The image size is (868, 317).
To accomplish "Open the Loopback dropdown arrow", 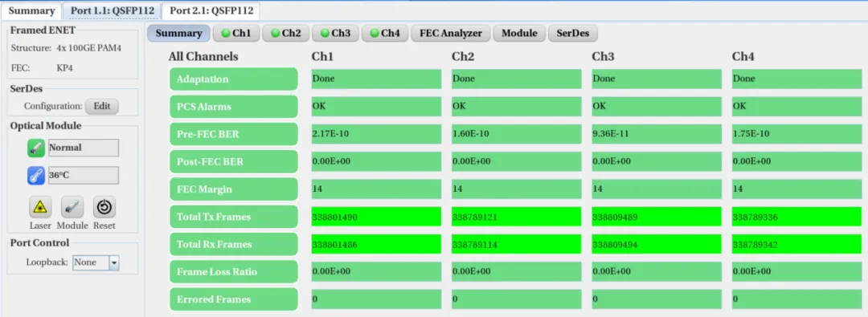I will pyautogui.click(x=114, y=262).
